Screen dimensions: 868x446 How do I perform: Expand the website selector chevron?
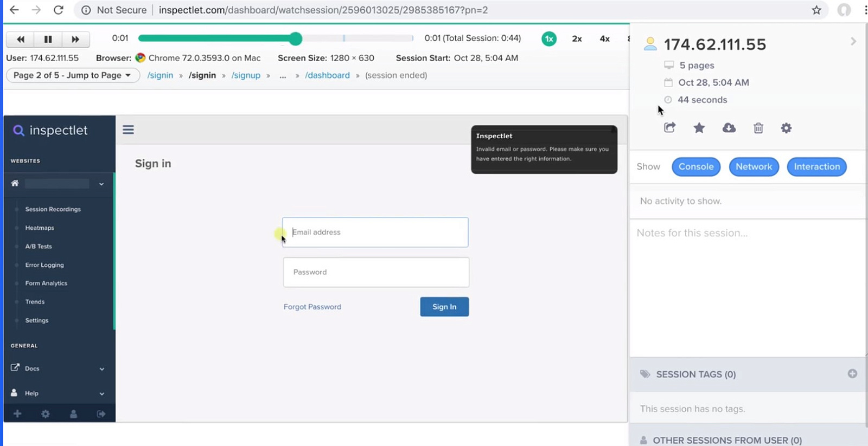pyautogui.click(x=101, y=184)
